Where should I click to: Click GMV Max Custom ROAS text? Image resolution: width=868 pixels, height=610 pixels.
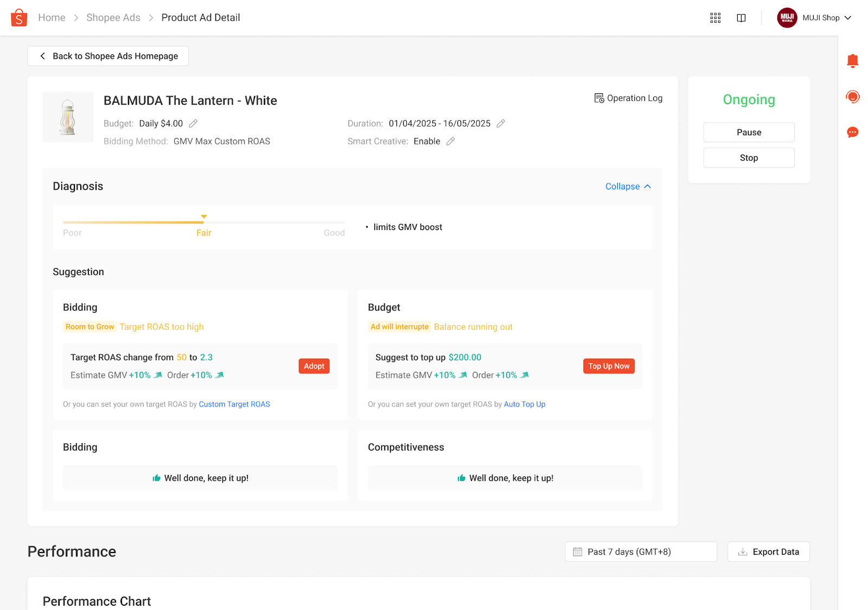(x=222, y=142)
